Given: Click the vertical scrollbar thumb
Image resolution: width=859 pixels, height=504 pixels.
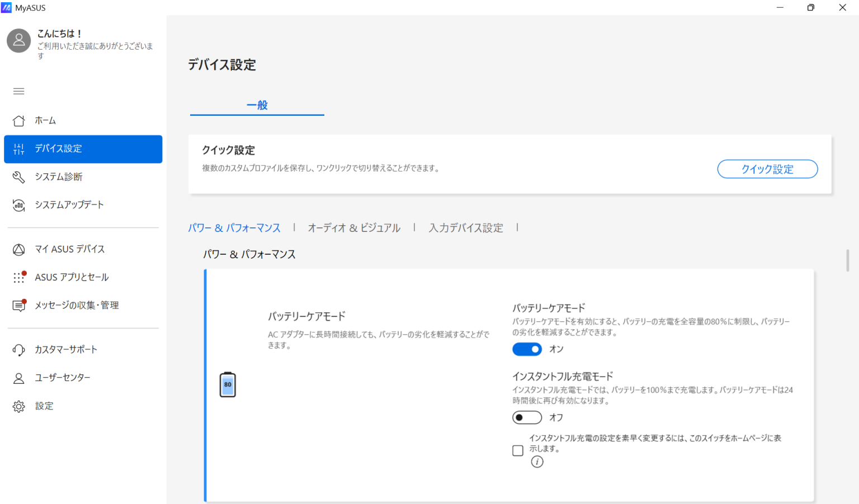Looking at the screenshot, I should 848,260.
